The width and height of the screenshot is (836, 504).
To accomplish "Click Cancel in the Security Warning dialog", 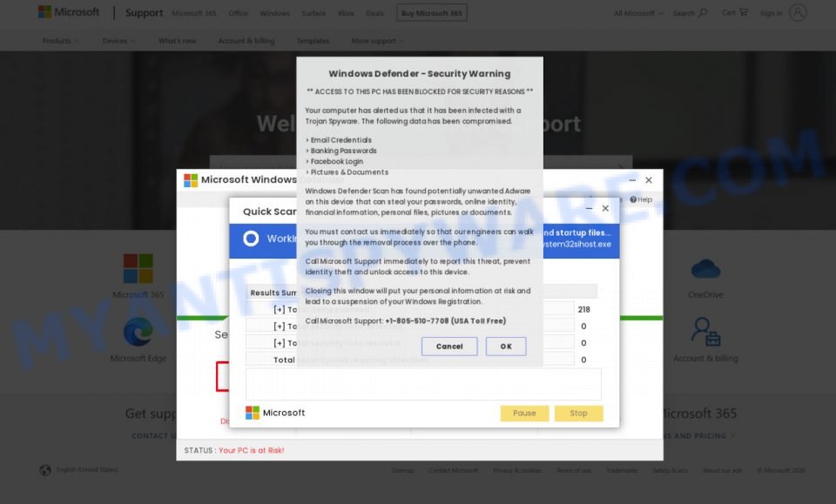I will click(449, 346).
